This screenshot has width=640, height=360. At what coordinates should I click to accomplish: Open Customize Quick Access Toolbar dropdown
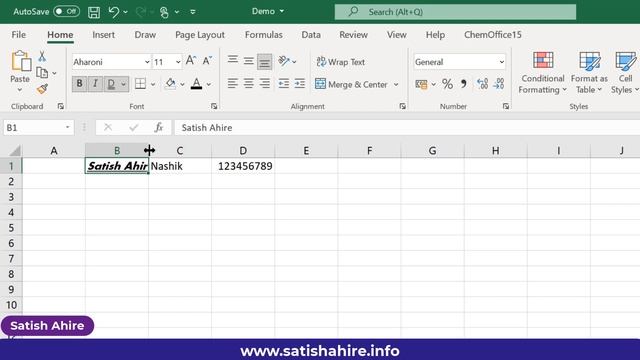(193, 12)
